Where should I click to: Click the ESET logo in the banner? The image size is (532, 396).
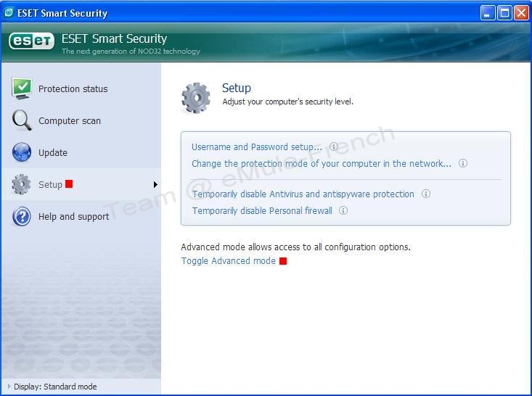(31, 41)
